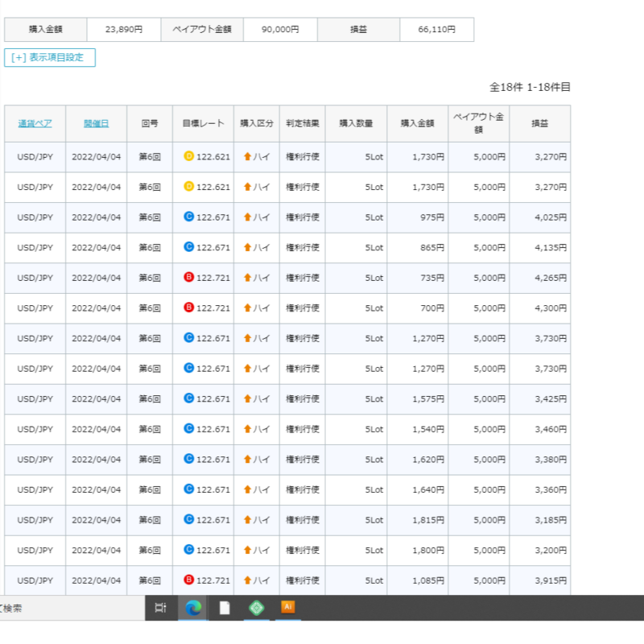Open the 表示項目設定 display settings button

coord(50,57)
